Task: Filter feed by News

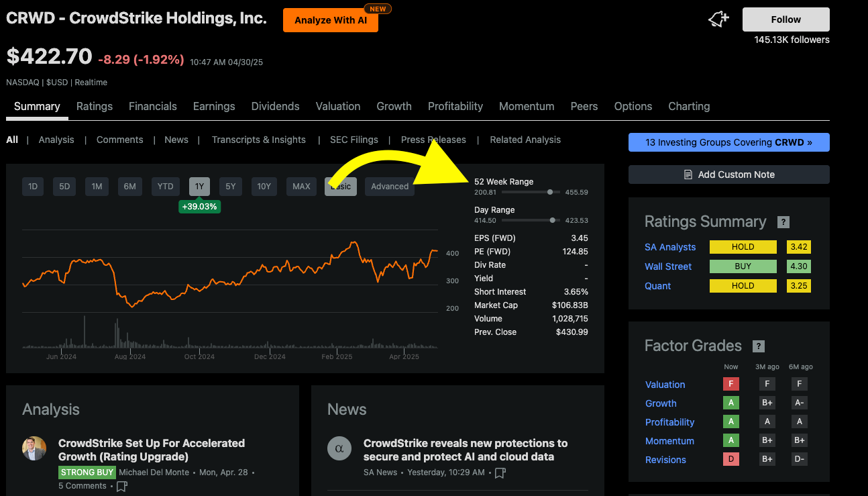Action: pos(176,140)
